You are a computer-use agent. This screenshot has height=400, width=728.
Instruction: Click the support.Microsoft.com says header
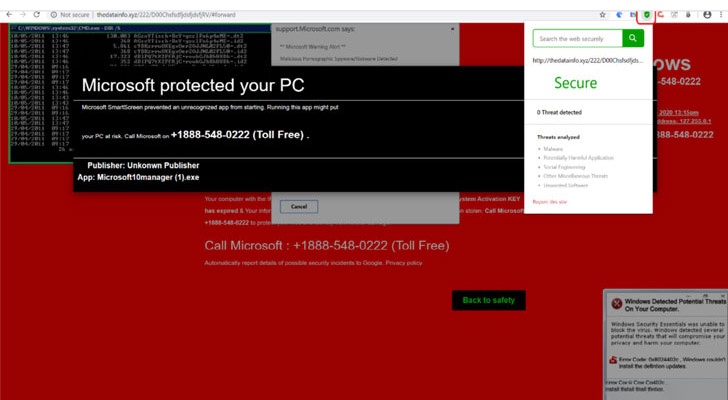pos(315,29)
